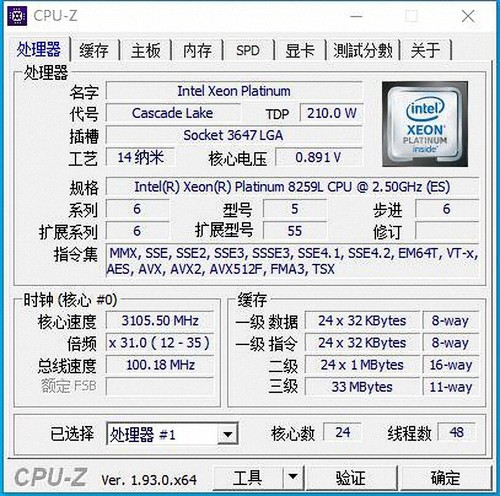Click the 确定 OK button

(445, 478)
